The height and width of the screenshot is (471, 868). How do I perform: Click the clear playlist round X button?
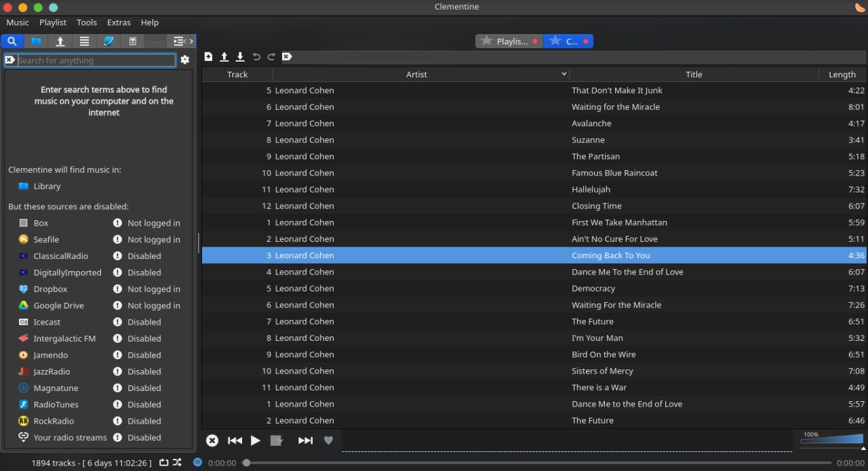click(x=212, y=441)
